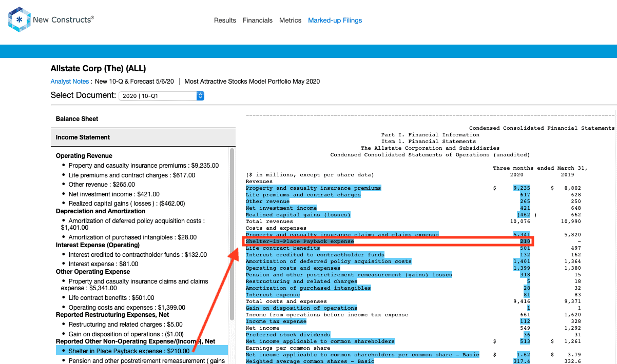The image size is (617, 364).
Task: Click highlighted 'Gain on disposition of operations' filing line
Action: pyautogui.click(x=301, y=308)
